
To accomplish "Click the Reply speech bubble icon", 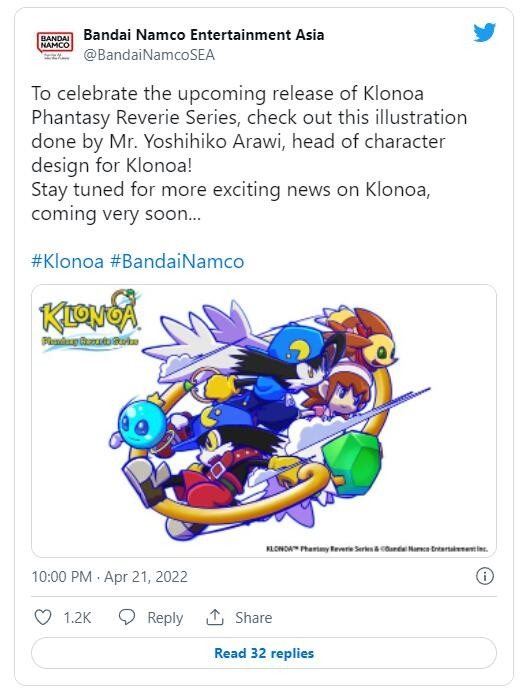I will (127, 617).
